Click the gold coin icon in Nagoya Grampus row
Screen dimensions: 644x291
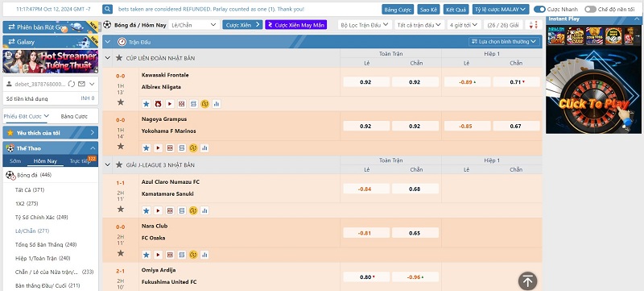click(x=193, y=148)
